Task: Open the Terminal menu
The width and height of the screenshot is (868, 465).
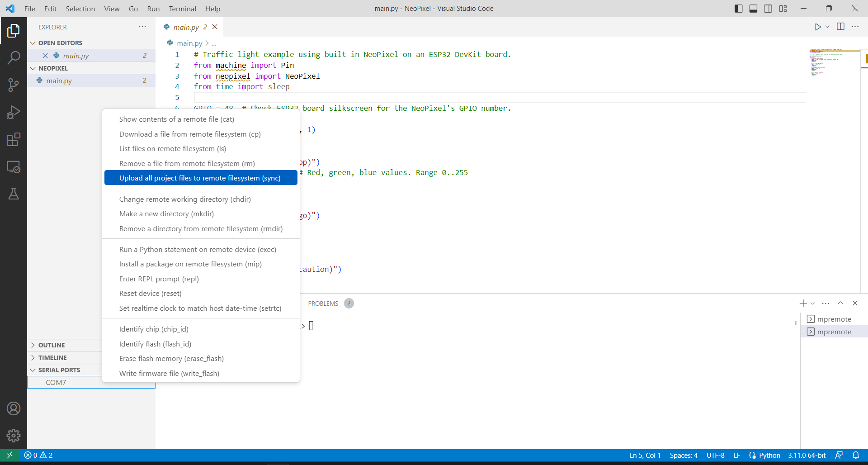Action: [x=182, y=9]
